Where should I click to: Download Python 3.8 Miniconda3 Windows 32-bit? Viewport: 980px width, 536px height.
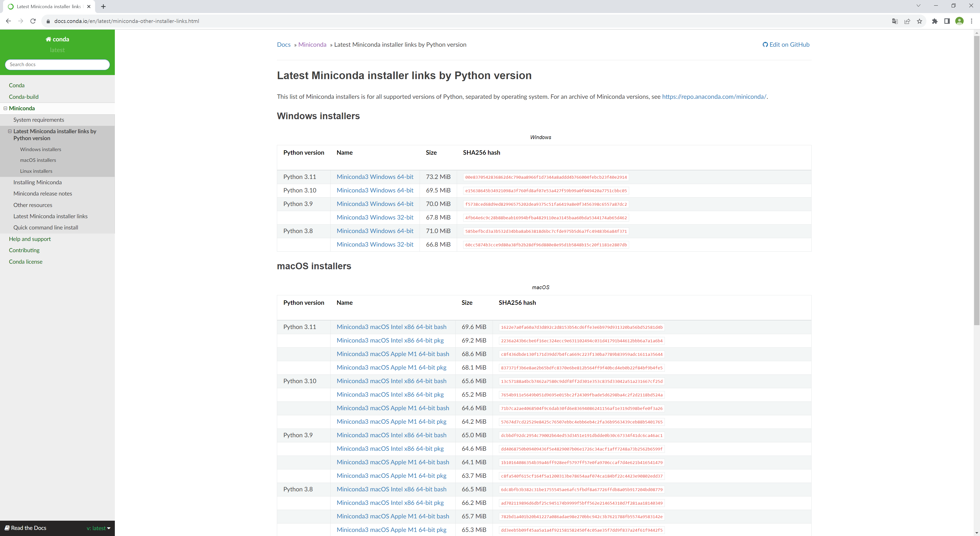(x=375, y=244)
